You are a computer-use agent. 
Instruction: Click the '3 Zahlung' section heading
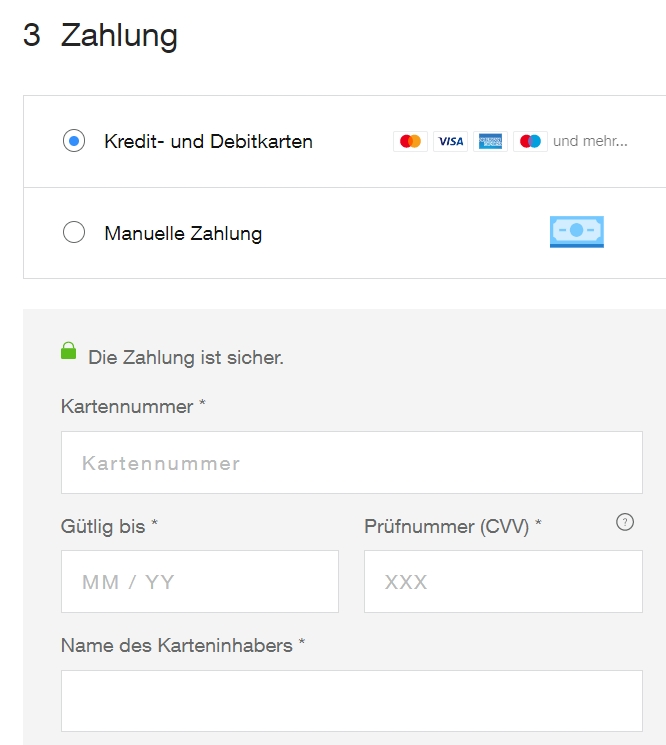(100, 35)
